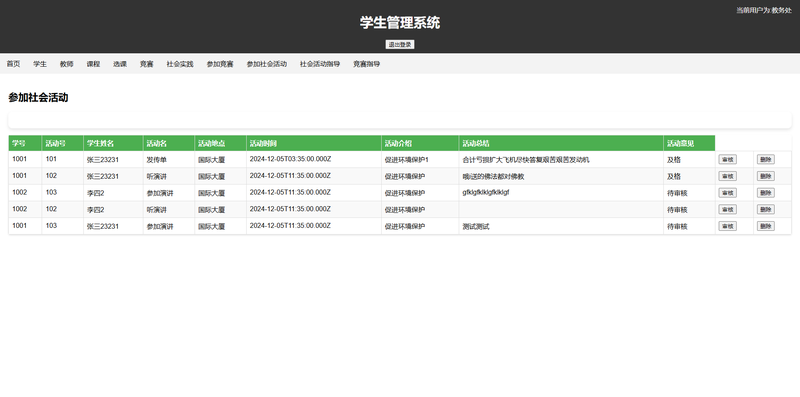Click 审核 for 李四2's 参加演讲 row
The width and height of the screenshot is (800, 397).
coord(728,193)
